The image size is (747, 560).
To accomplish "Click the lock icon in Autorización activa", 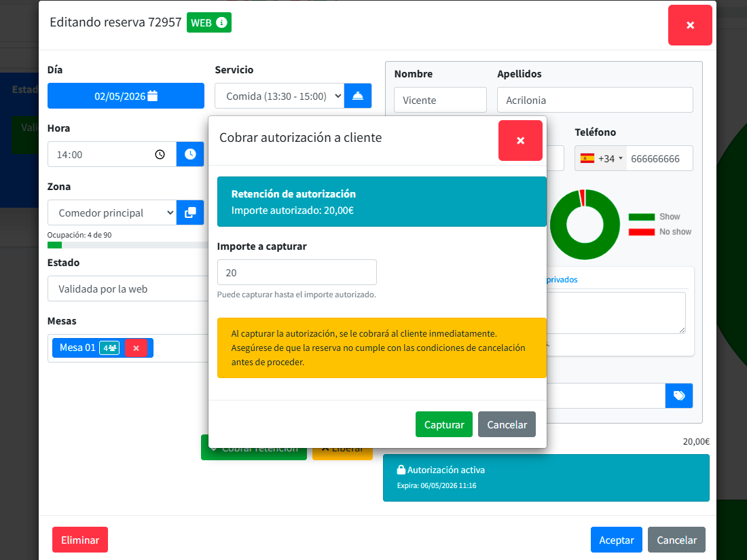I will tap(401, 470).
